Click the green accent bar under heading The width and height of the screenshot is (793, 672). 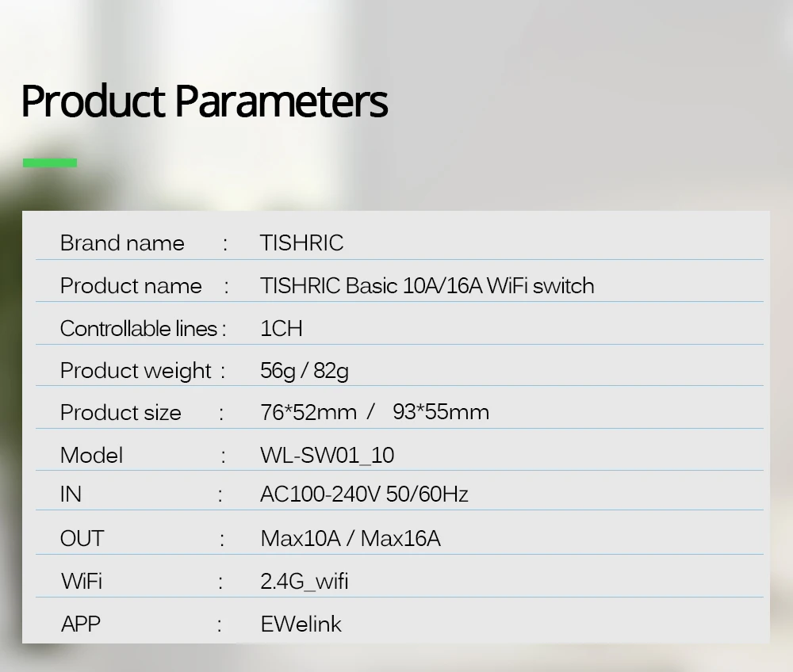click(x=49, y=162)
